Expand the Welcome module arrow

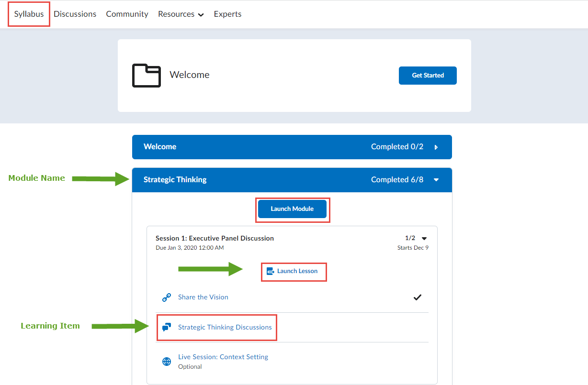tap(436, 147)
